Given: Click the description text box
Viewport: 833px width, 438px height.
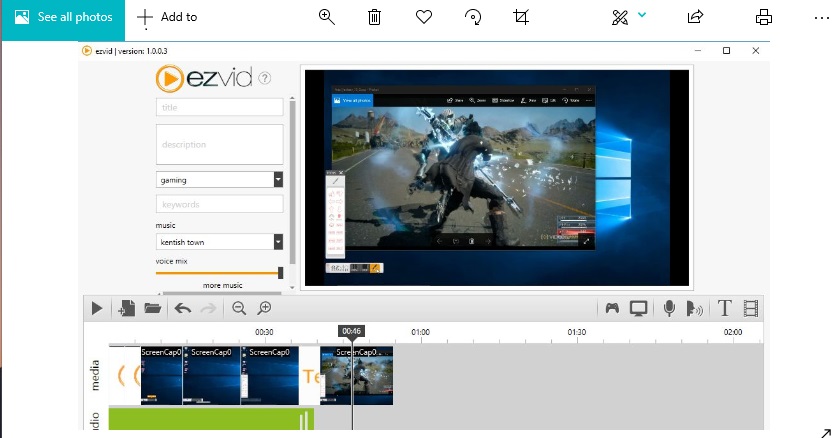Looking at the screenshot, I should click(x=219, y=145).
